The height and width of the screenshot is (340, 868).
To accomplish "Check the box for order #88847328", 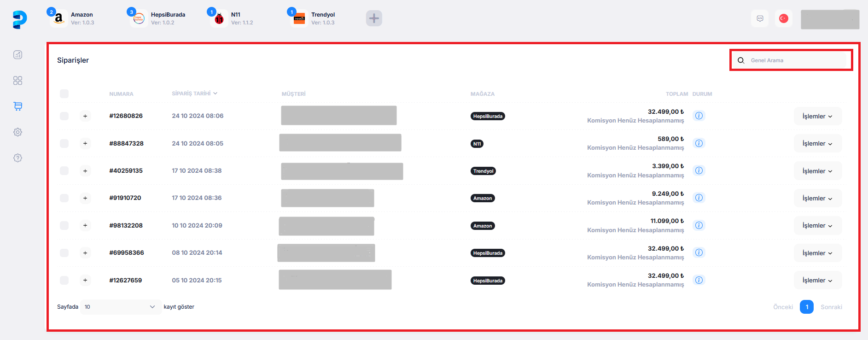I will [64, 143].
